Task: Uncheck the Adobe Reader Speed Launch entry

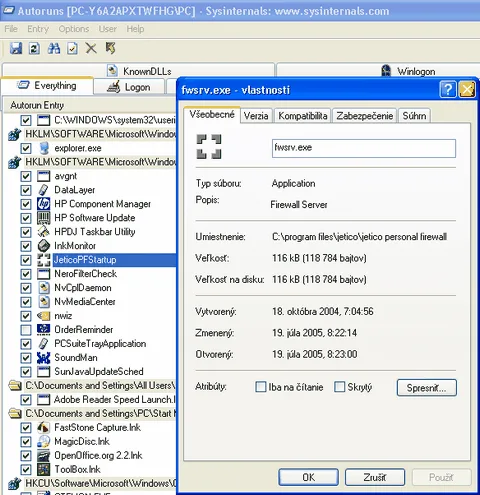Action: coord(26,399)
